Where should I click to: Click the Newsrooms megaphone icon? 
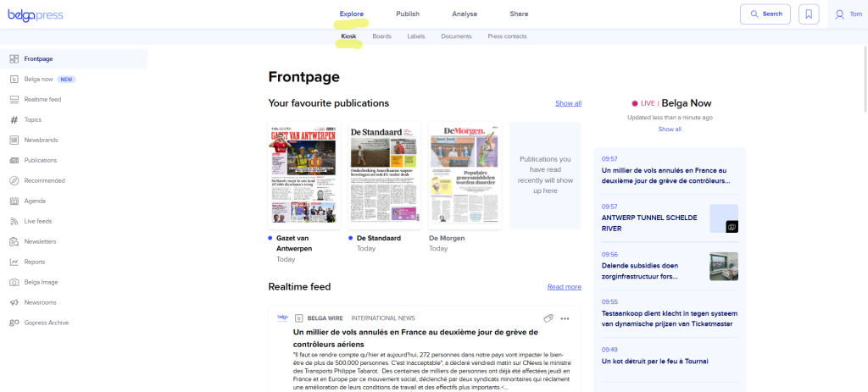coord(14,302)
